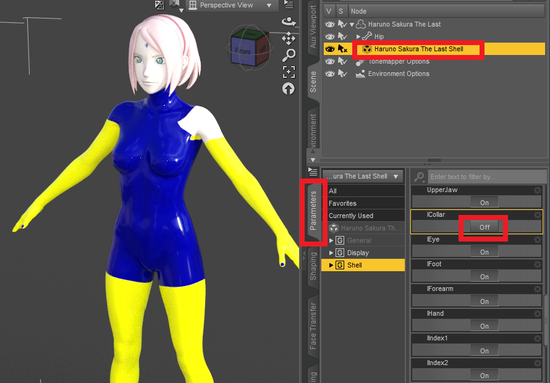Viewport: 550px width, 383px height.
Task: Toggle the lIndex2 On switch
Action: pos(484,375)
